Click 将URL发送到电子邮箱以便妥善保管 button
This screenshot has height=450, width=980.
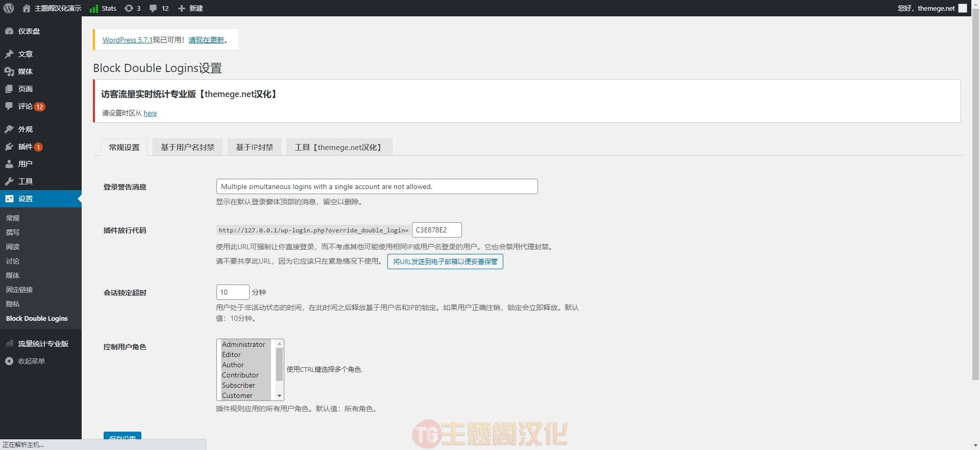(x=445, y=262)
